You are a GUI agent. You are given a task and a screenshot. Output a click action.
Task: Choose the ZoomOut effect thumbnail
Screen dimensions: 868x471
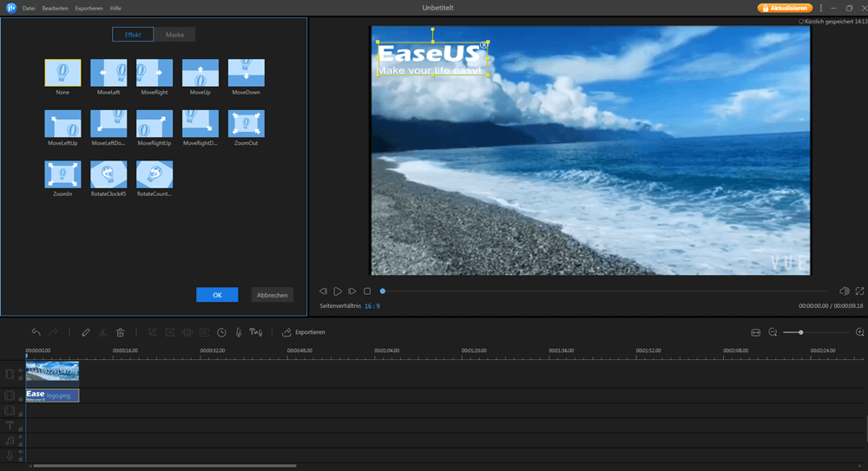point(246,124)
